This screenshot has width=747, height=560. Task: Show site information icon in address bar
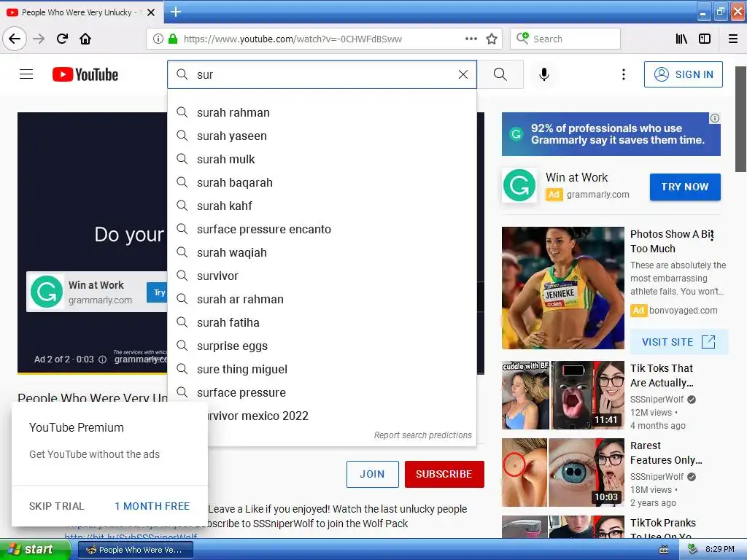[158, 39]
